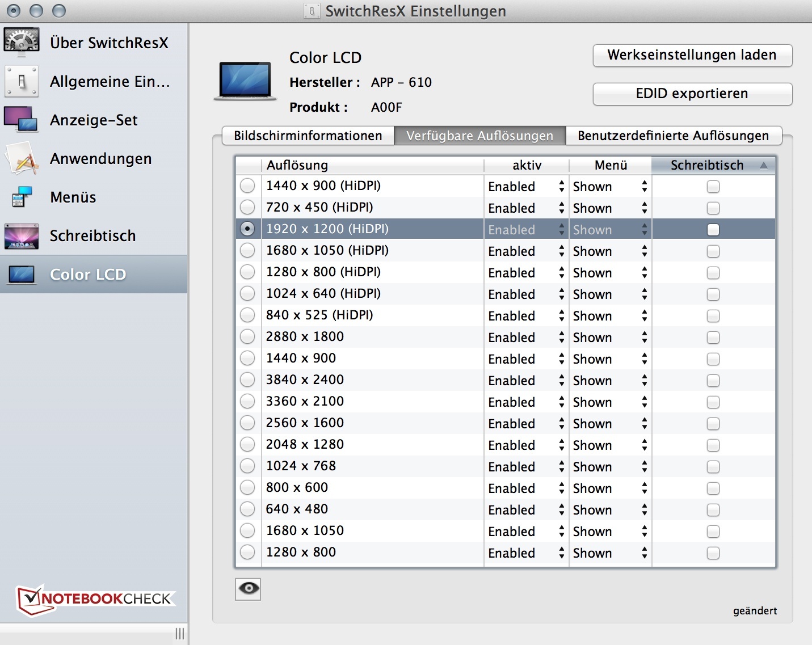Open Über SwitchResX sidebar label
The height and width of the screenshot is (645, 812).
point(109,43)
